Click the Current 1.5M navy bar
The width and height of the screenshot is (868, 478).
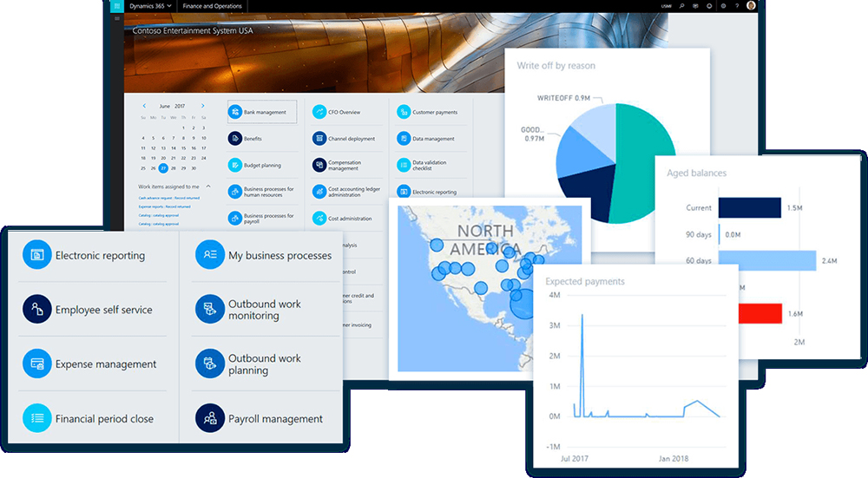(750, 207)
